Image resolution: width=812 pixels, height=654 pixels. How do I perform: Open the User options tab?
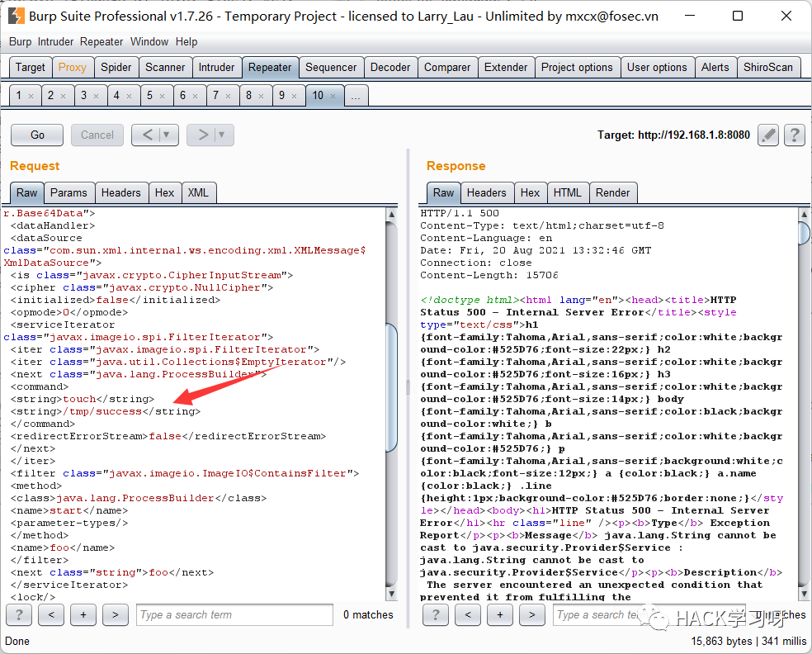coord(657,68)
